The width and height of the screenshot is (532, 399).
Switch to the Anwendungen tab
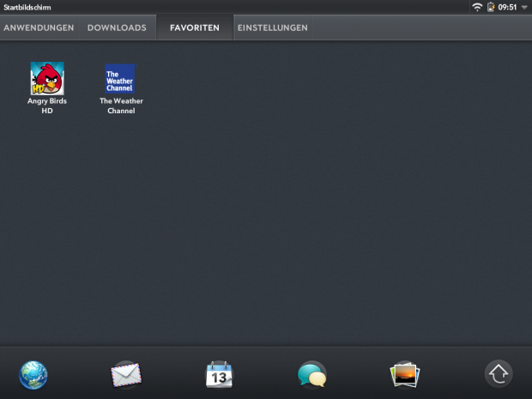pyautogui.click(x=39, y=28)
